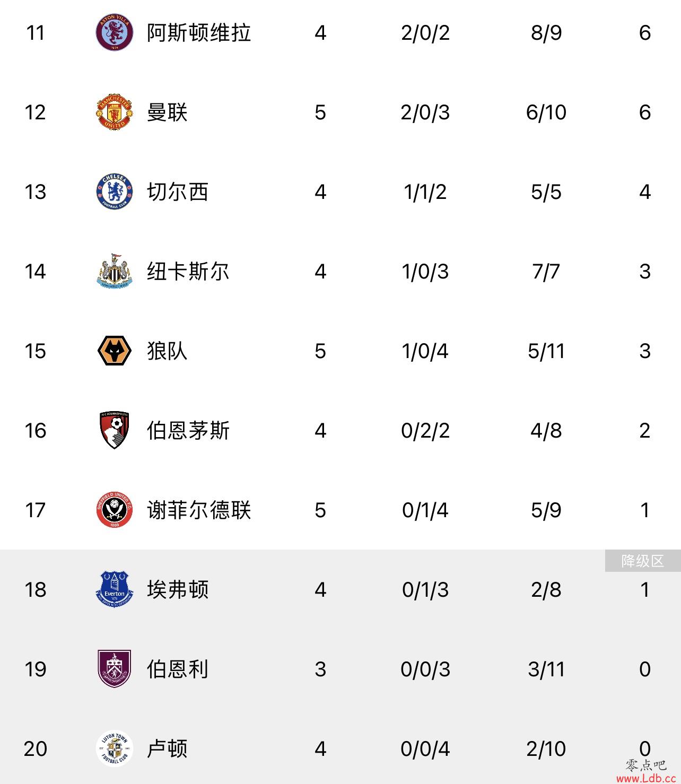
Task: Select rank 15 row for 狼队
Action: tap(340, 351)
